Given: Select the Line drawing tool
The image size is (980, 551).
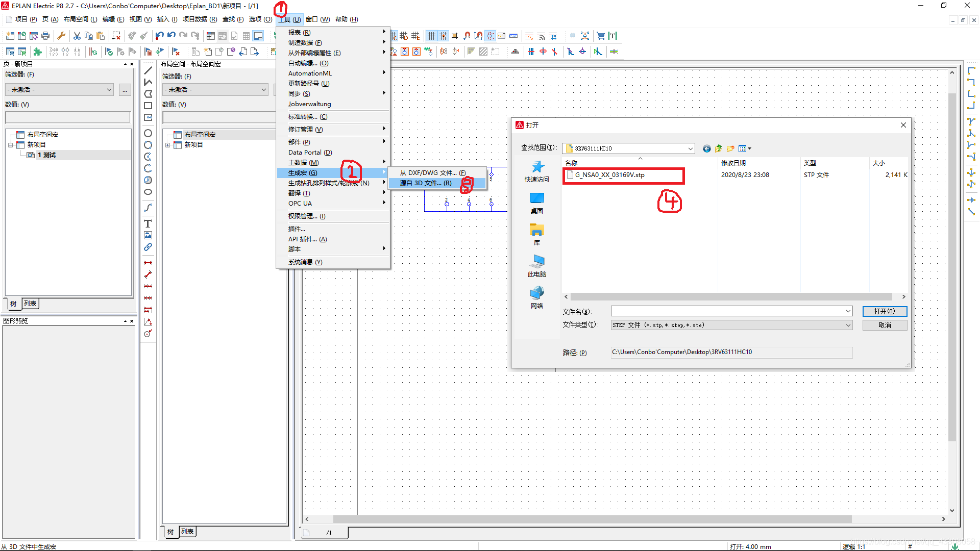Looking at the screenshot, I should (148, 70).
